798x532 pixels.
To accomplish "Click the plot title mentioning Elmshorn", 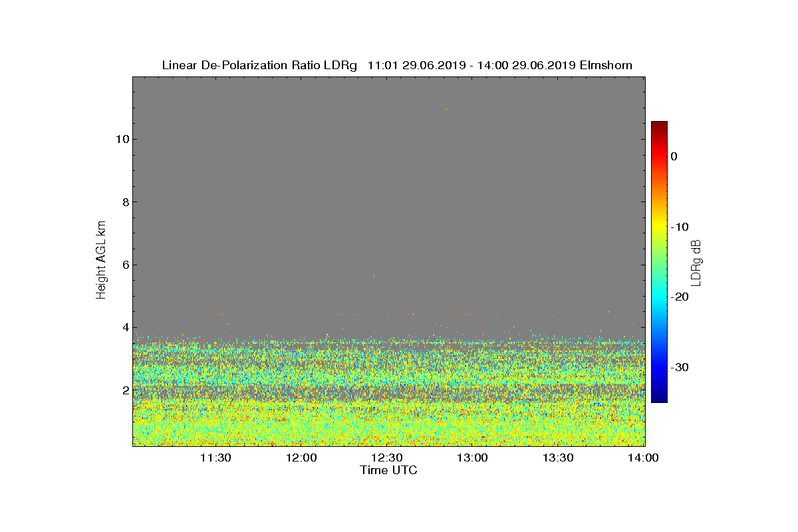I will [x=397, y=65].
